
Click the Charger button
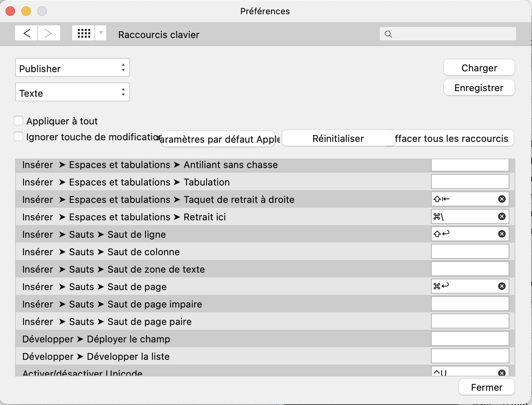[x=479, y=68]
